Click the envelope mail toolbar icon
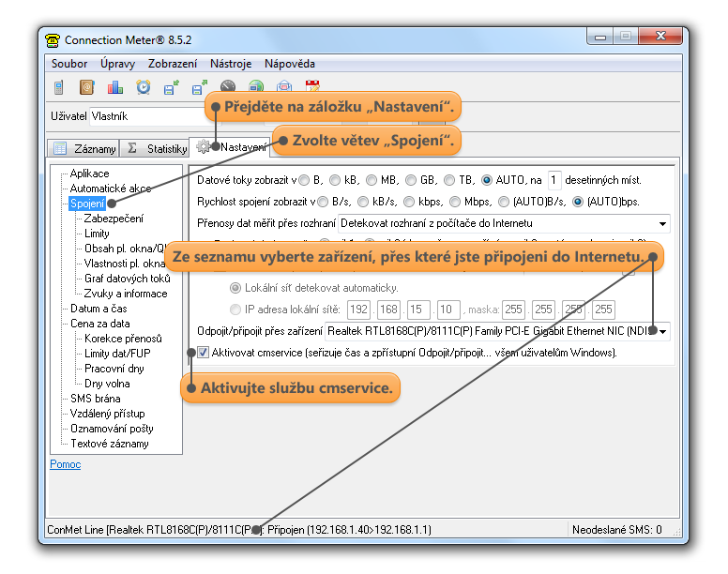Image resolution: width=728 pixels, height=574 pixels. click(x=284, y=86)
